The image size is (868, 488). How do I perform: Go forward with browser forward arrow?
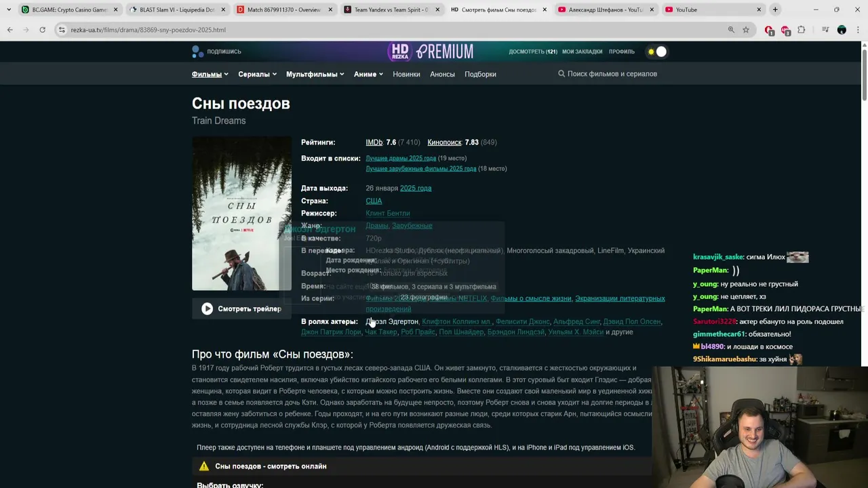(x=26, y=30)
